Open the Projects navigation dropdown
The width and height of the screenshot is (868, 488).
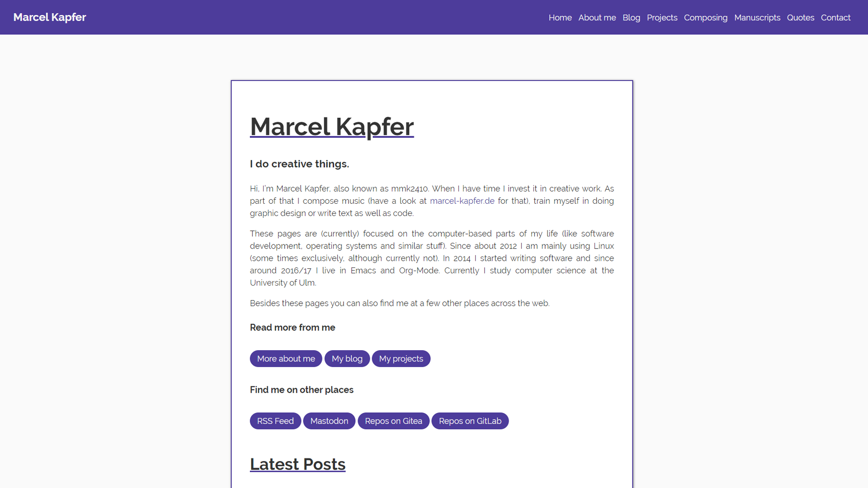[662, 17]
